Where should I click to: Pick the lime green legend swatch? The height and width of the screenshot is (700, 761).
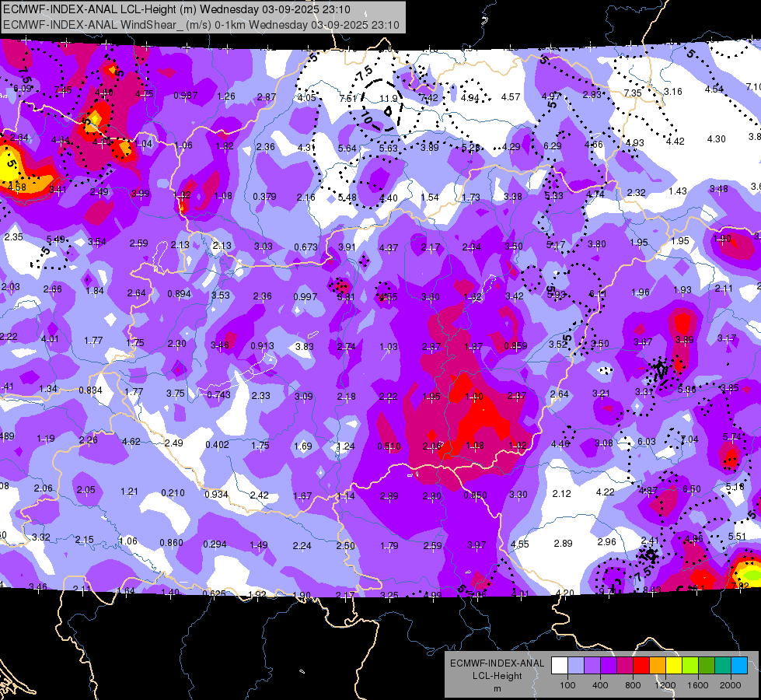click(x=690, y=665)
